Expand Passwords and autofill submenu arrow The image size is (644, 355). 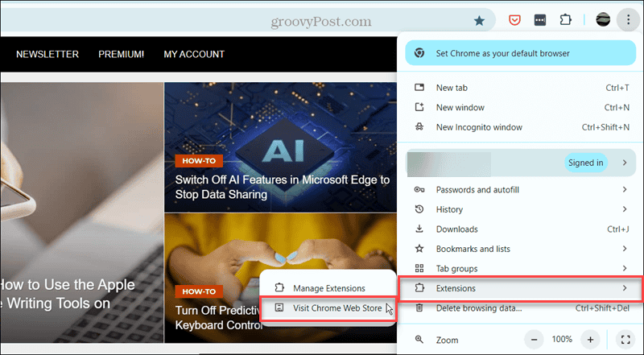pos(625,189)
